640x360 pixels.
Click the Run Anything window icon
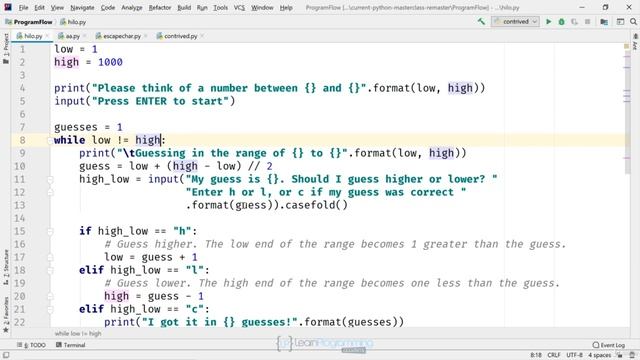coord(620,22)
